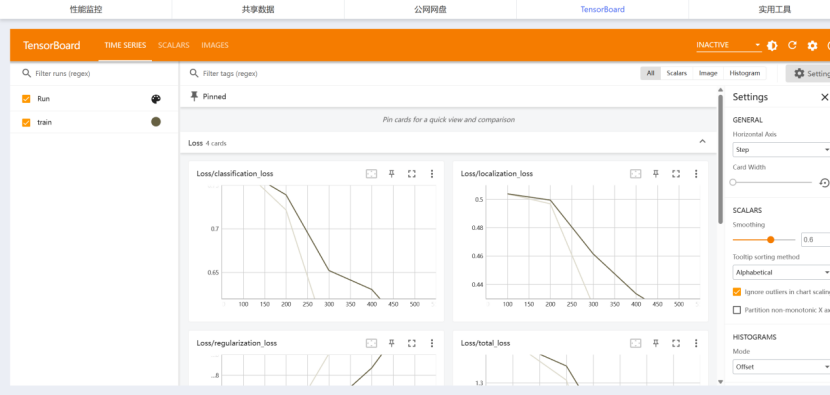The image size is (830, 395).
Task: Pin the localization_loss card
Action: (x=656, y=174)
